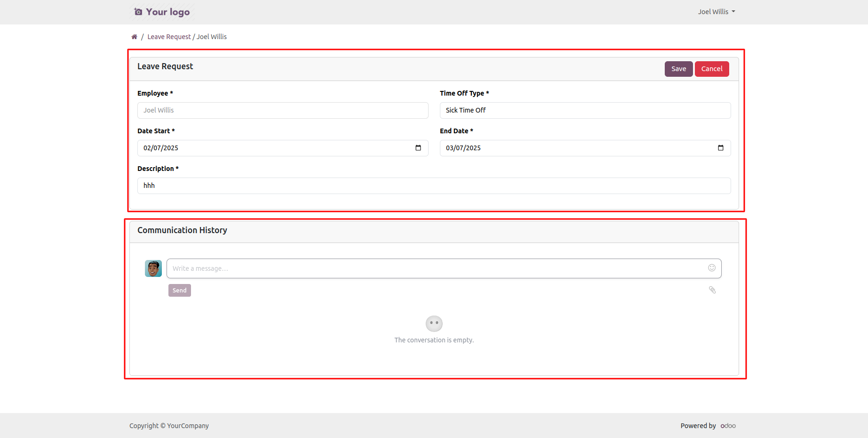This screenshot has width=868, height=438.
Task: Click the Odoo logo in footer
Action: [x=728, y=426]
